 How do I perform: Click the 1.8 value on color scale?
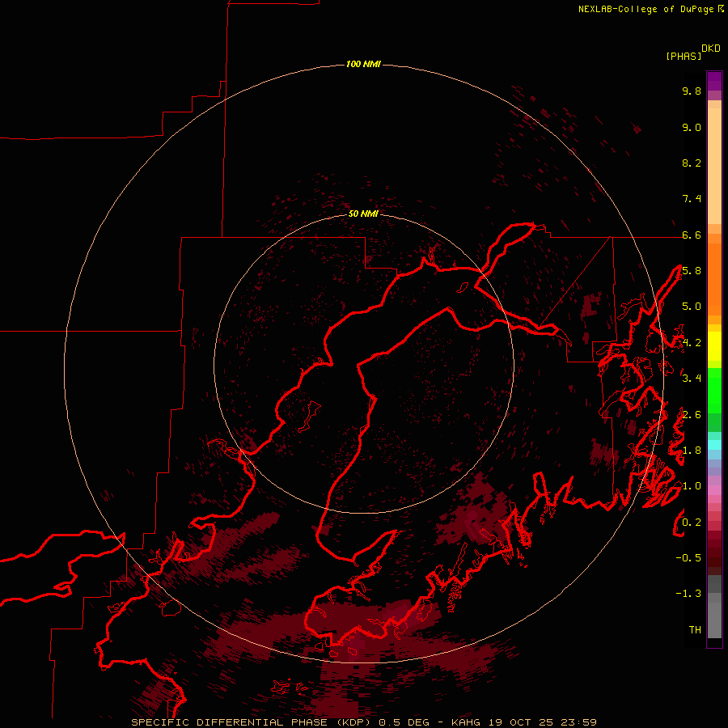(x=692, y=451)
